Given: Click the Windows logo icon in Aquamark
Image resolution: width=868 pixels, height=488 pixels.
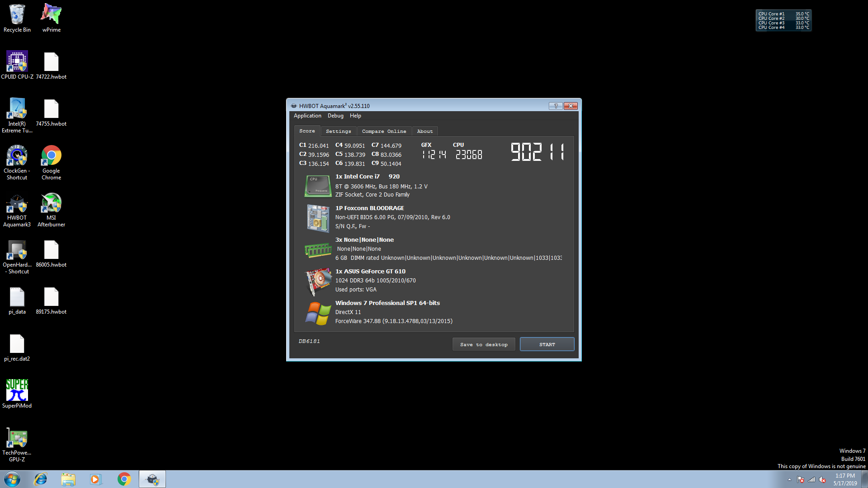Looking at the screenshot, I should pos(318,313).
